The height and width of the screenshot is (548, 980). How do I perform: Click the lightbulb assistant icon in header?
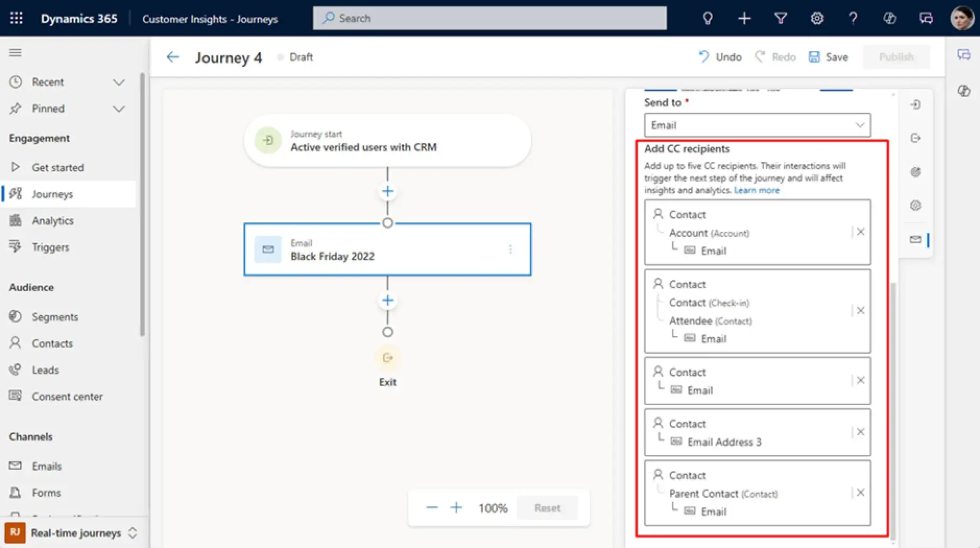[x=708, y=18]
